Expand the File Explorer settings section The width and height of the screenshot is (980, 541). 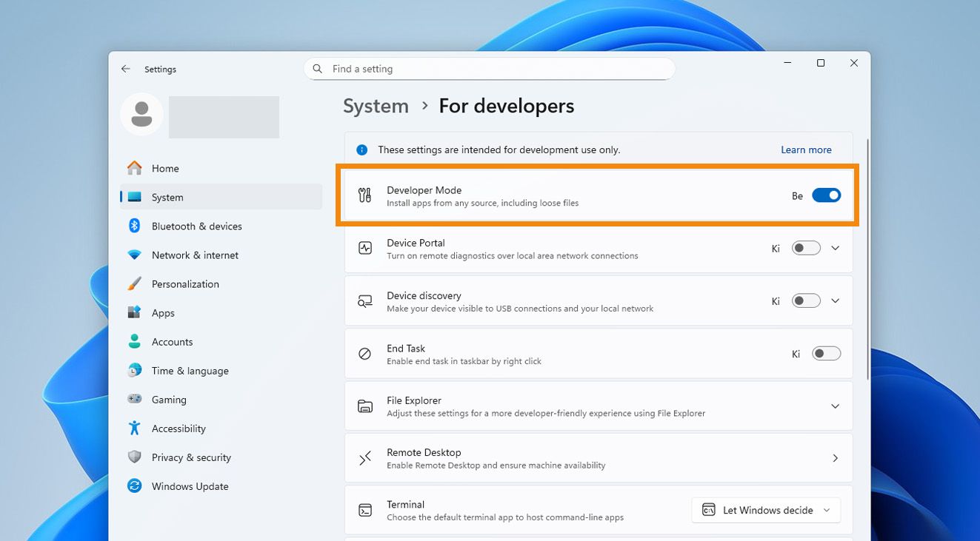[x=835, y=406]
